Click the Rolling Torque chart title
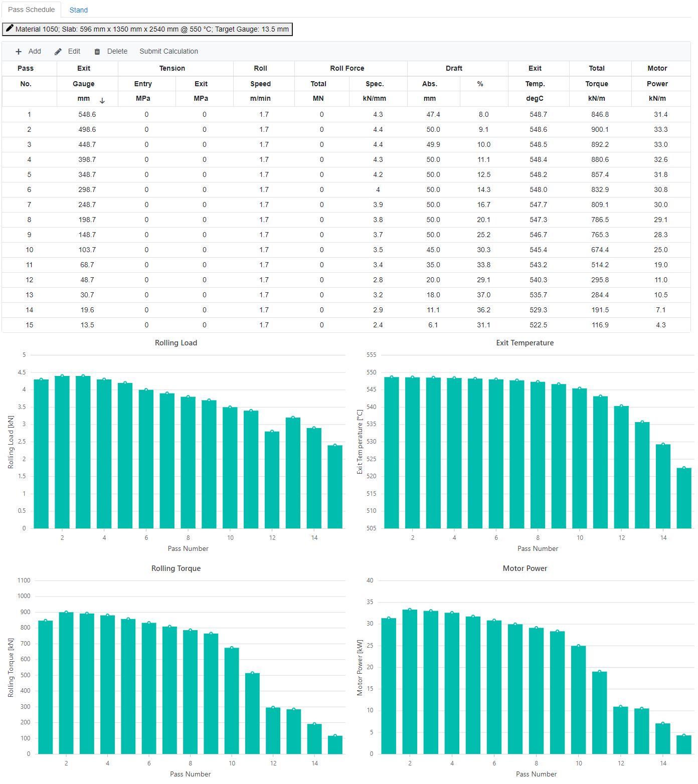The image size is (698, 784). pos(176,568)
